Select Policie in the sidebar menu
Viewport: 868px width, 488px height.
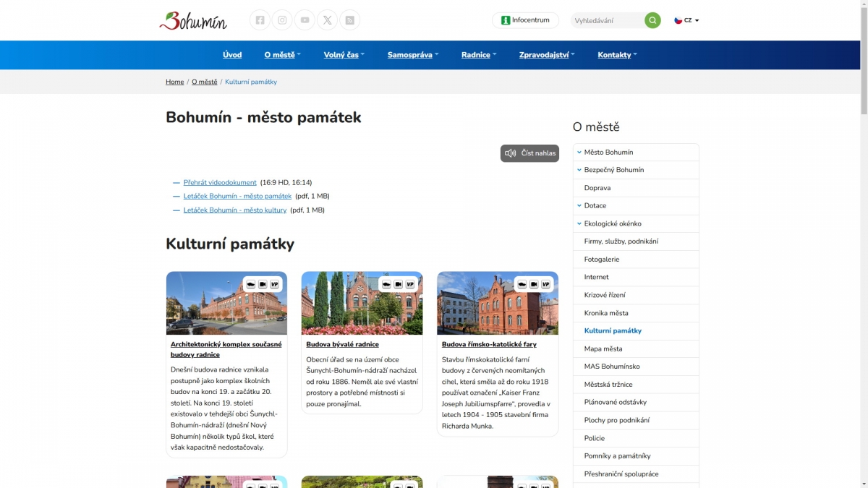tap(636, 438)
